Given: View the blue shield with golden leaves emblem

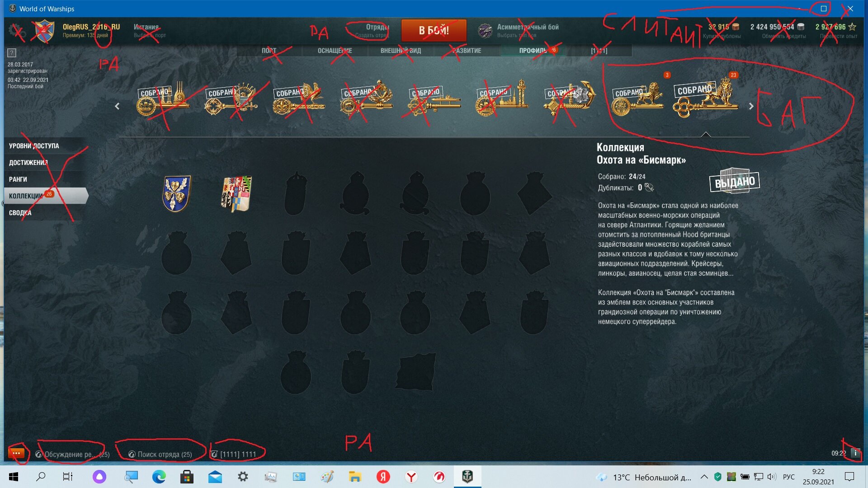Looking at the screenshot, I should pyautogui.click(x=177, y=194).
